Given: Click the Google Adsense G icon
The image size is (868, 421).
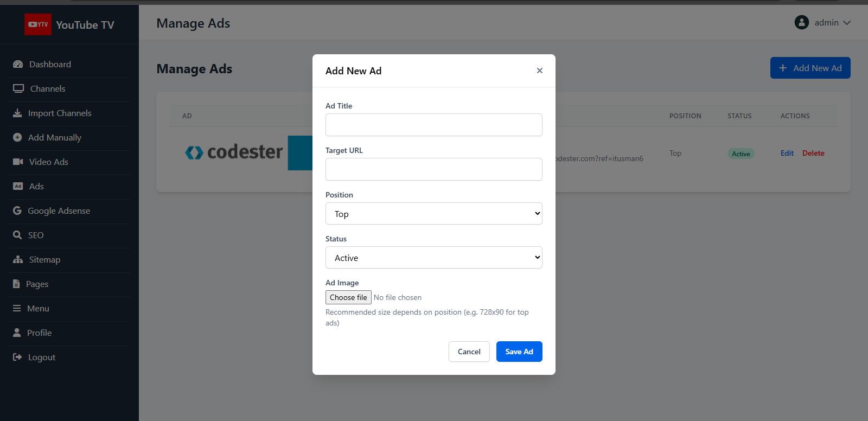Looking at the screenshot, I should tap(17, 210).
